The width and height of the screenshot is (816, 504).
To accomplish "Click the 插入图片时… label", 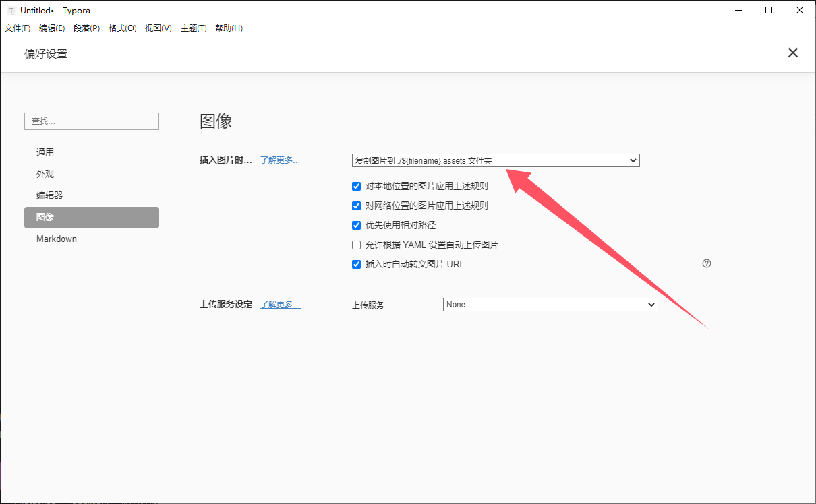I will pos(226,160).
